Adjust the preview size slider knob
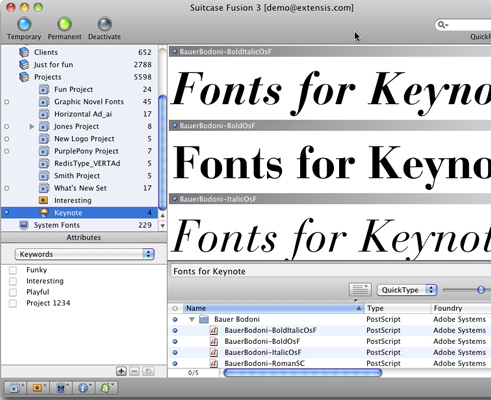Viewport: 491px width, 400px height. 481,290
